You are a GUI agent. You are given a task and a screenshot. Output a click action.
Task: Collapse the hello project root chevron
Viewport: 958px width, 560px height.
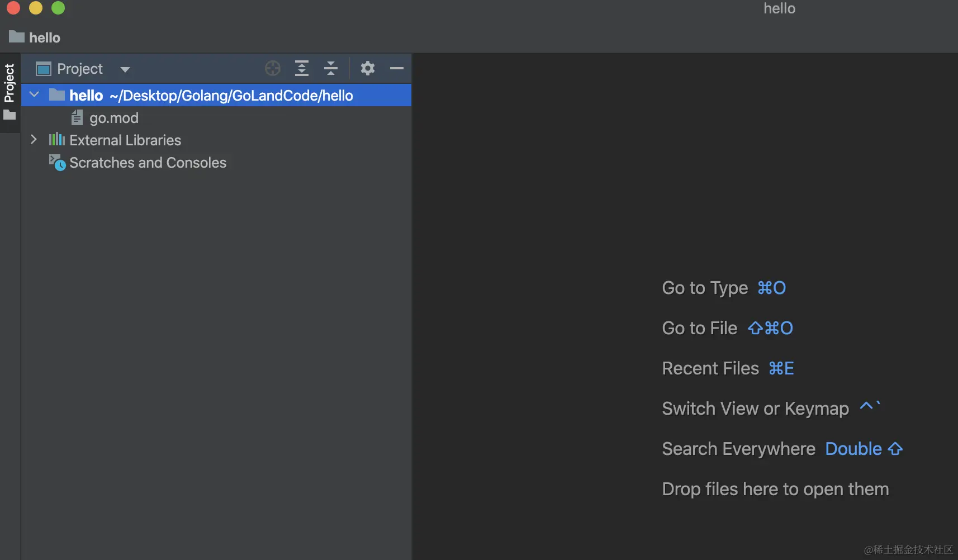34,94
